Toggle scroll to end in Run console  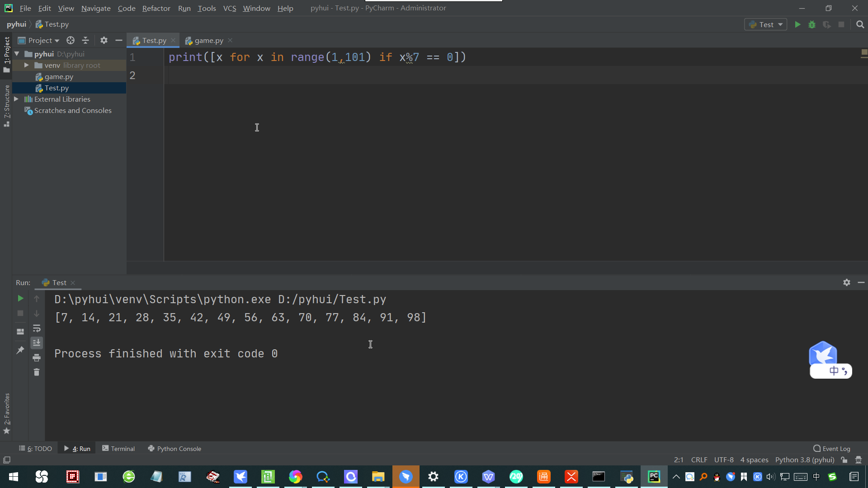[37, 343]
